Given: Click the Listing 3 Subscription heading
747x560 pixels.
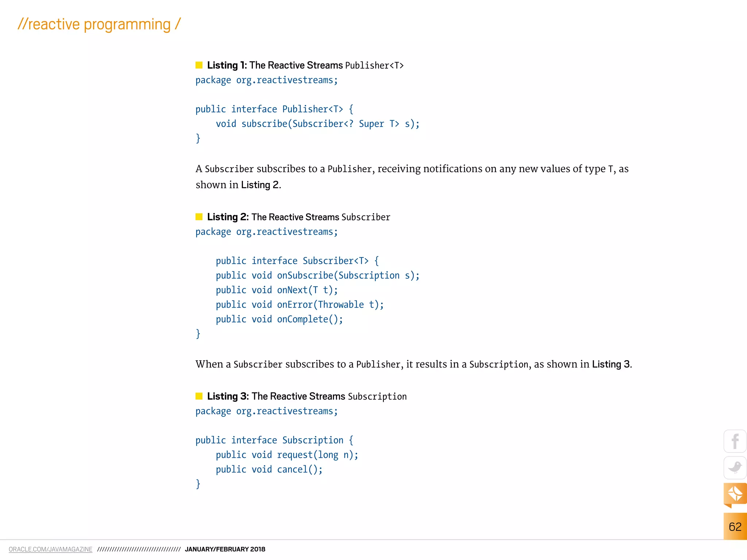Looking at the screenshot, I should [307, 396].
